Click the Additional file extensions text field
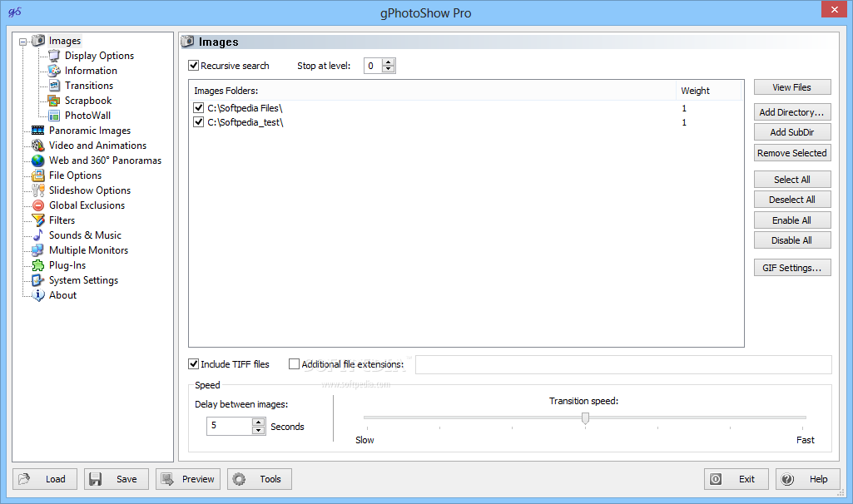This screenshot has height=504, width=853. pos(623,364)
